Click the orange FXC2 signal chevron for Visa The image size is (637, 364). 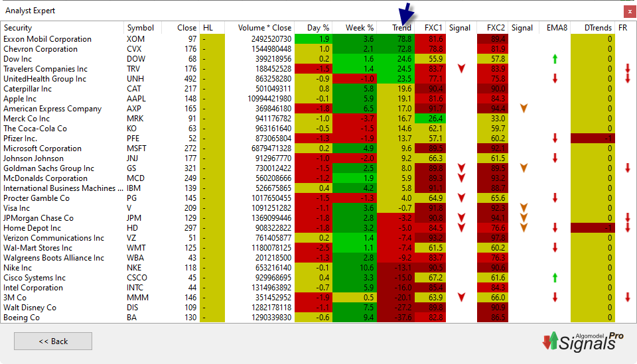pos(524,208)
